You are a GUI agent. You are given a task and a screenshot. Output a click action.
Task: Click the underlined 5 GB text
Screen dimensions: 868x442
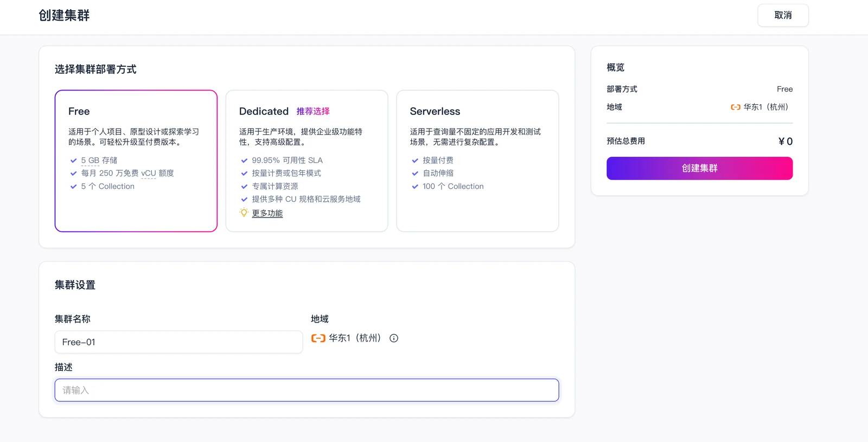point(90,161)
